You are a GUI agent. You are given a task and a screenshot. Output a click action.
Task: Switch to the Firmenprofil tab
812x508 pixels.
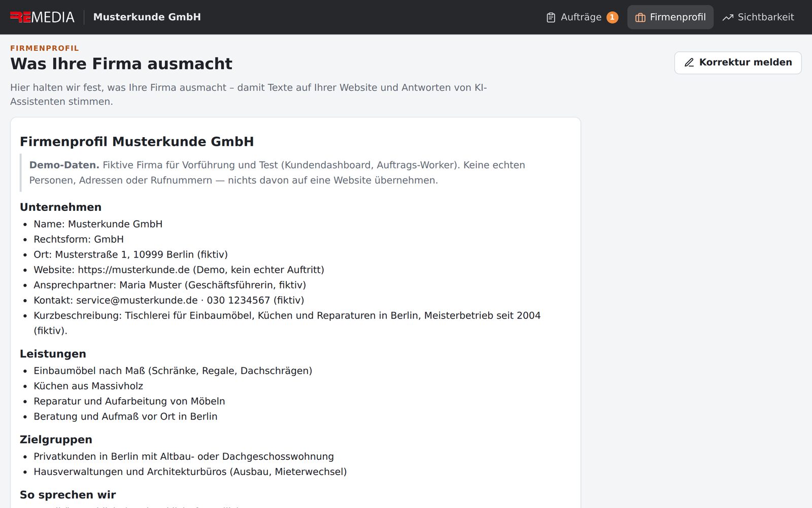point(670,17)
